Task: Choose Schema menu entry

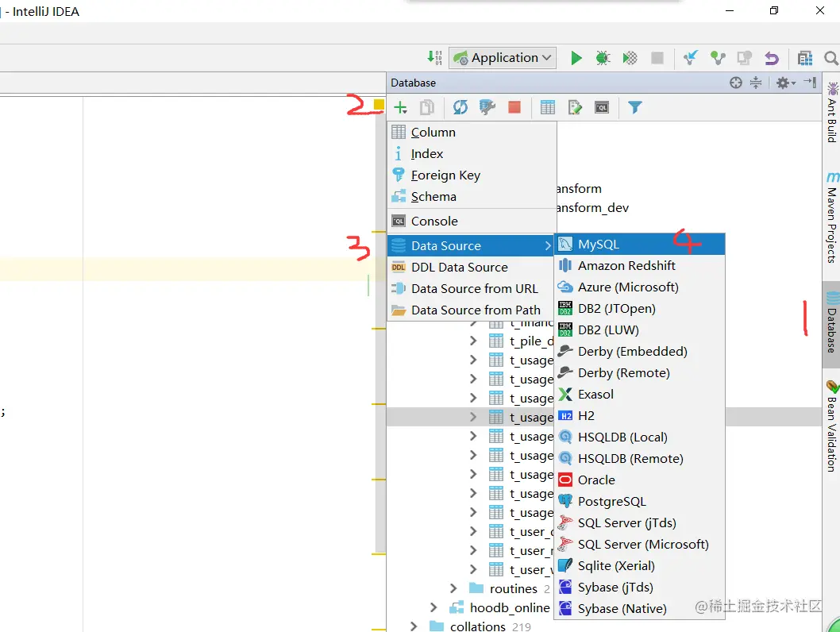Action: (x=472, y=197)
